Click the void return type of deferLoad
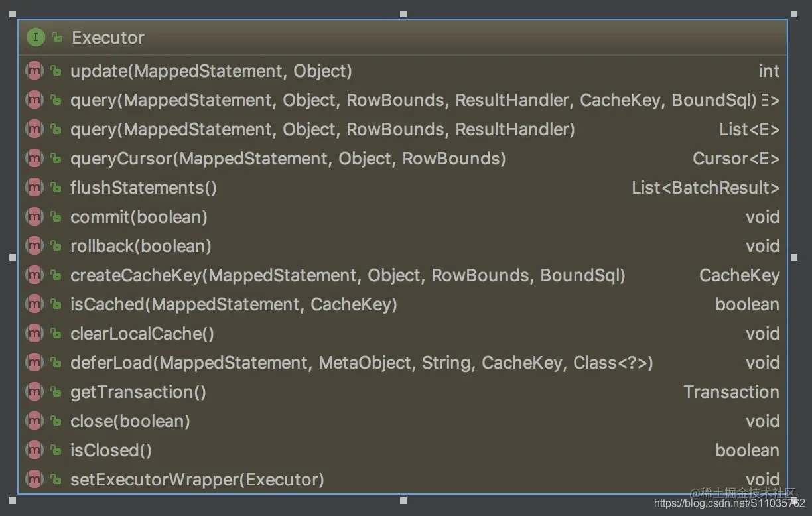 tap(762, 363)
